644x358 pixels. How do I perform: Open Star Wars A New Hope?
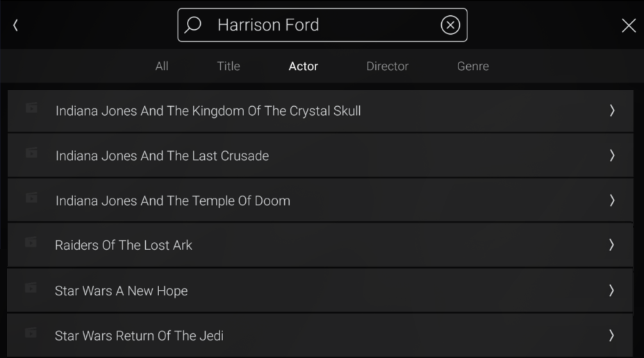click(x=320, y=290)
